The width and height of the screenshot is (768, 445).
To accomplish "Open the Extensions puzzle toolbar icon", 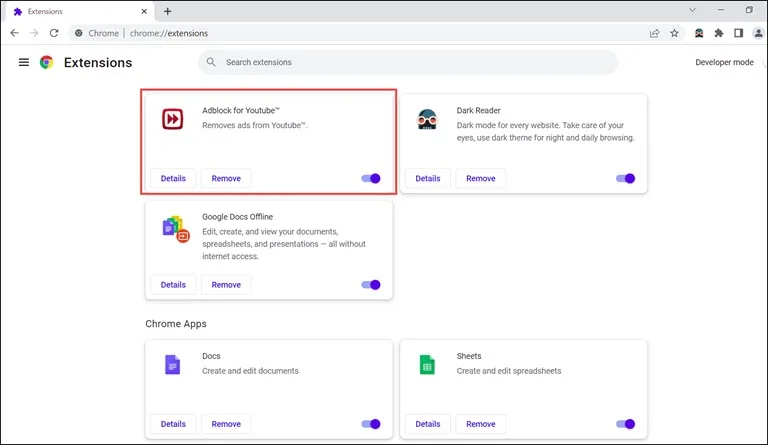I will point(719,33).
